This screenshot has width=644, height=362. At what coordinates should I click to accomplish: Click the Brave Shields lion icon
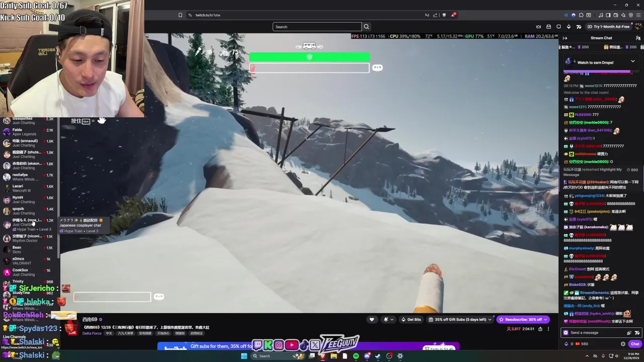[x=444, y=15]
